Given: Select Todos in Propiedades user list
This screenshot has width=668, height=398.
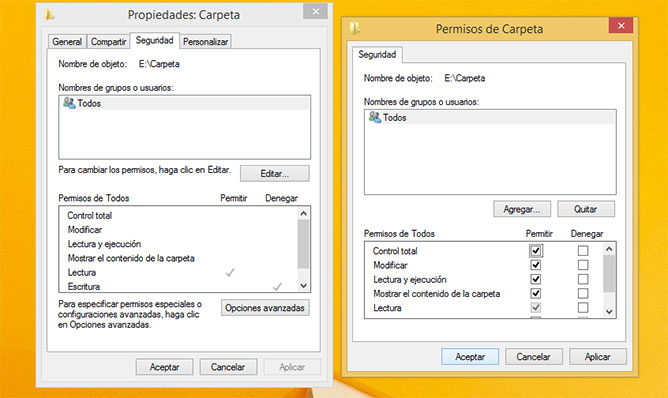Looking at the screenshot, I should 184,103.
